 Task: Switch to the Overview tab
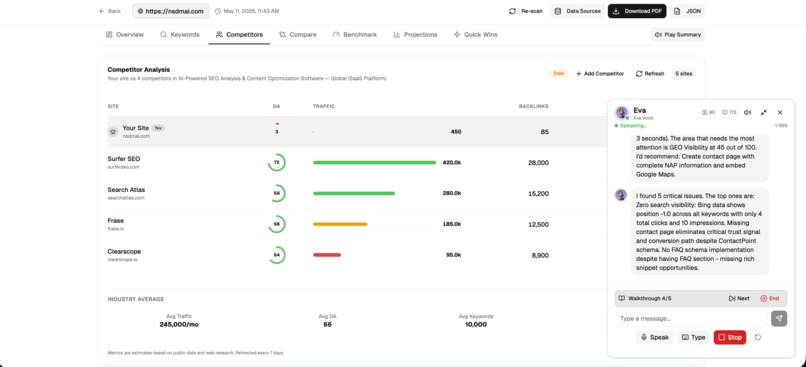tap(125, 34)
